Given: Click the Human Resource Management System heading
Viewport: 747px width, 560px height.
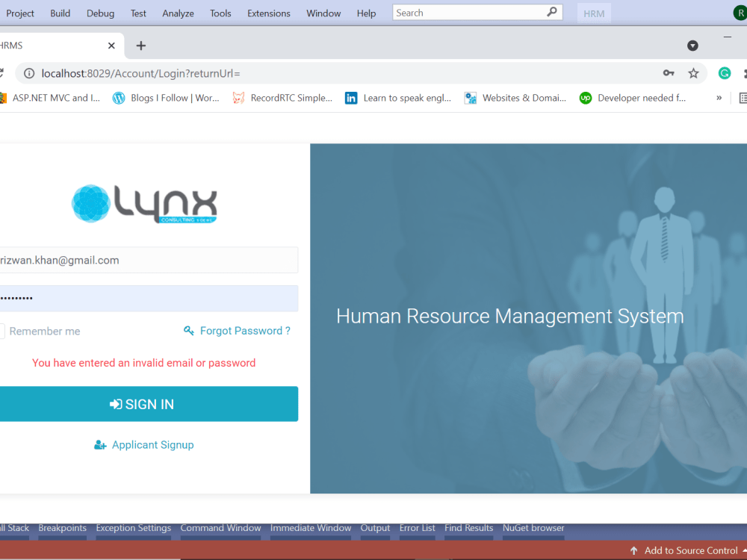Looking at the screenshot, I should (509, 316).
